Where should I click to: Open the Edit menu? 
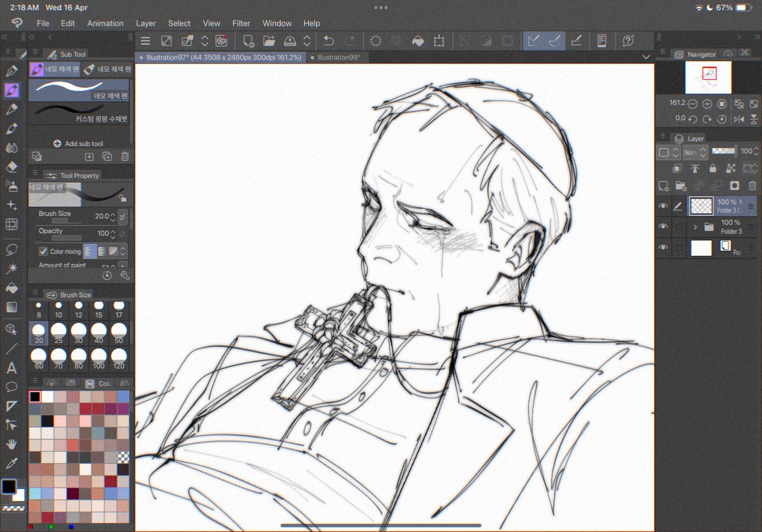coord(68,23)
